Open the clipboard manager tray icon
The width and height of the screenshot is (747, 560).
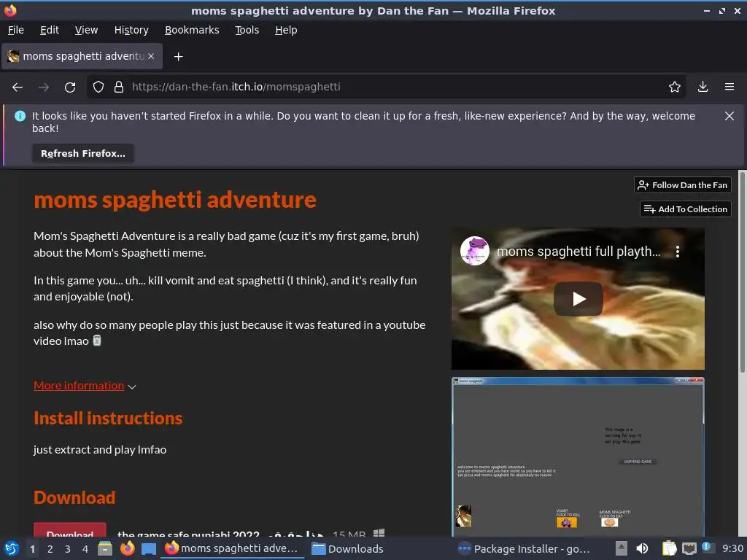669,548
